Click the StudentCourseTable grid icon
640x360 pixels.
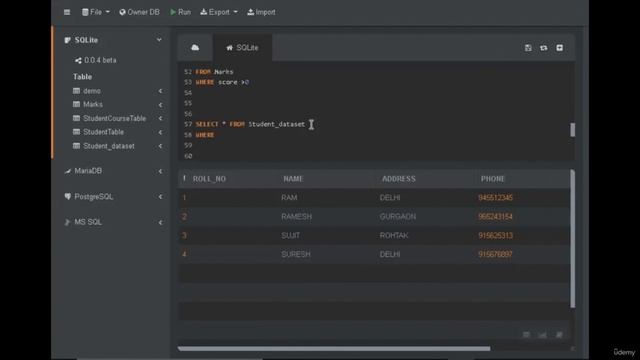pyautogui.click(x=76, y=118)
